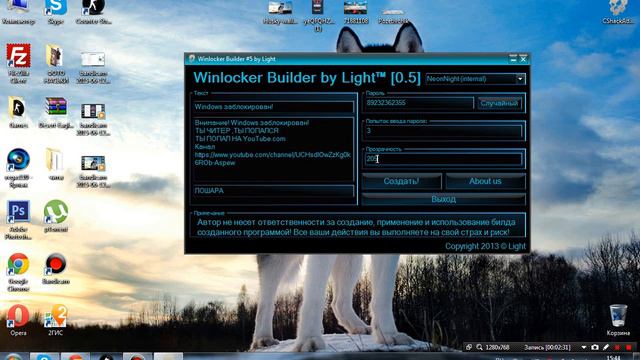Click the Случайный button
The image size is (640, 360).
499,103
